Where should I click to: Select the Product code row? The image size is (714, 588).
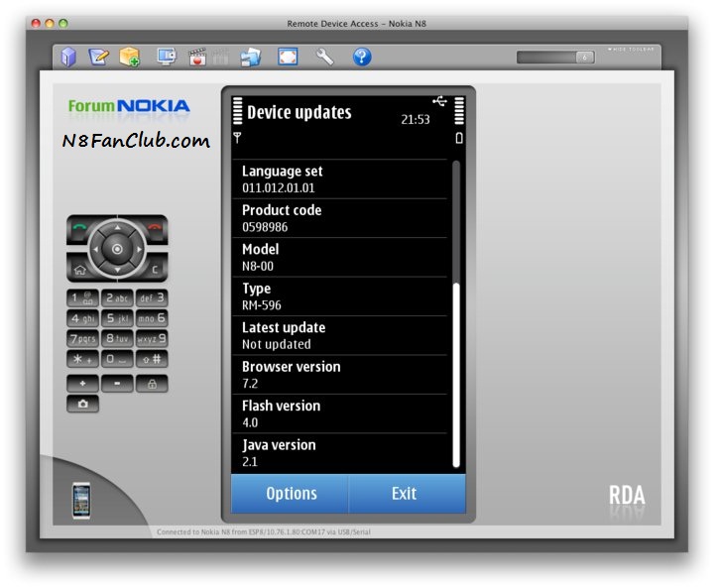[x=340, y=218]
